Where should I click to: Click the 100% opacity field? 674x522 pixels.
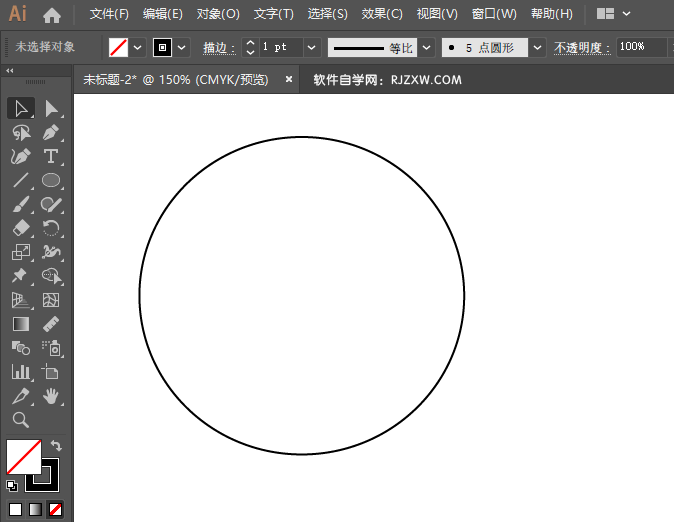[x=641, y=47]
